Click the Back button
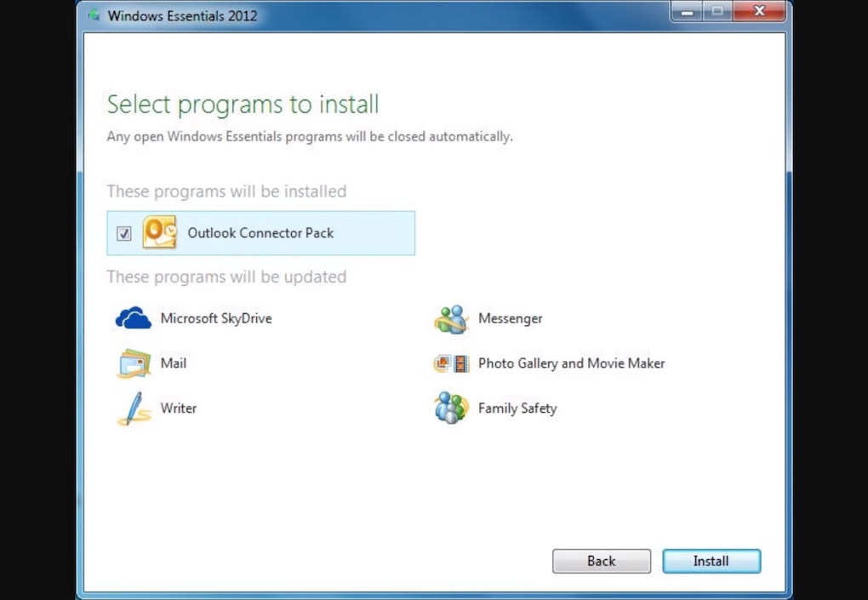This screenshot has width=868, height=600. pyautogui.click(x=601, y=561)
